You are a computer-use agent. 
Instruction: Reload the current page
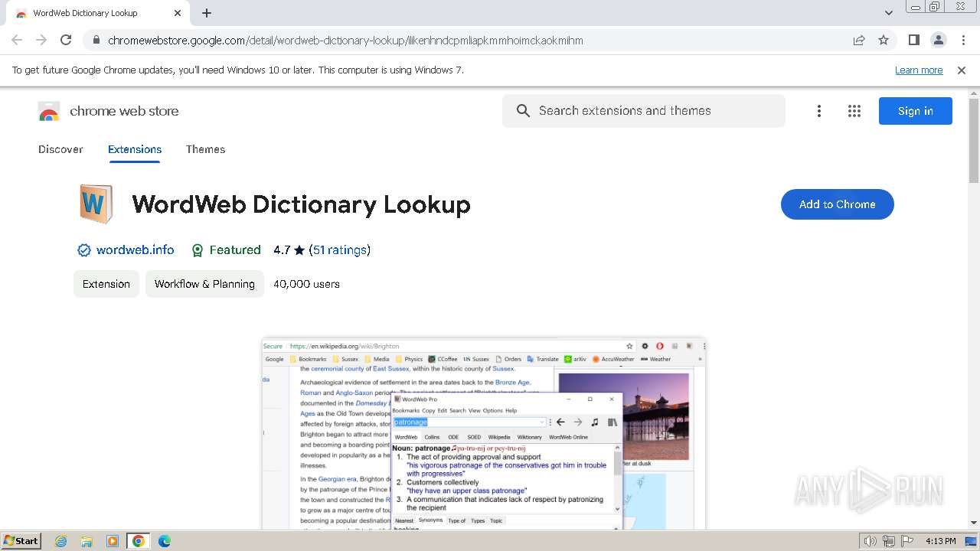[66, 40]
